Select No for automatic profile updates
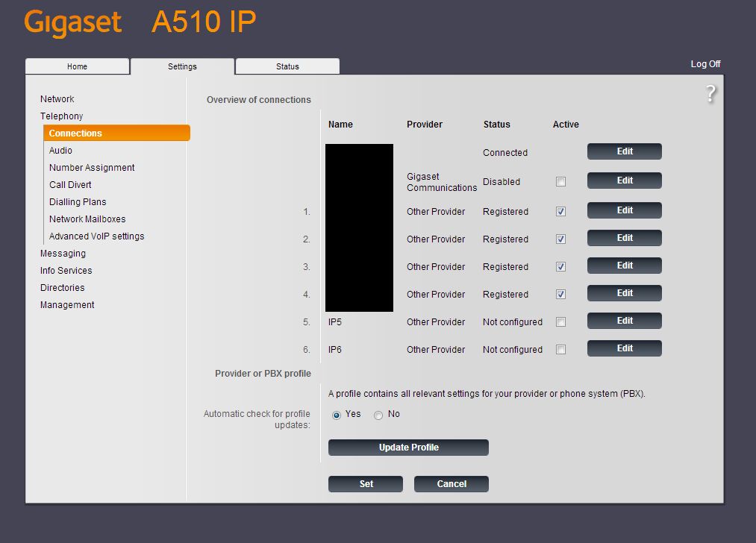 click(378, 415)
